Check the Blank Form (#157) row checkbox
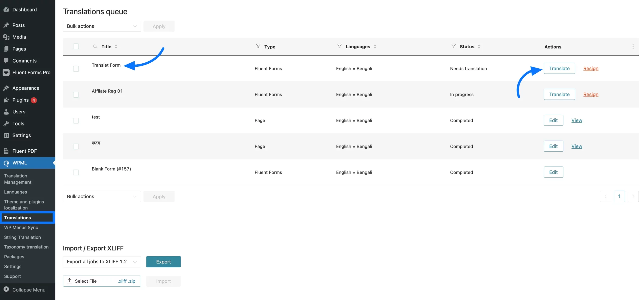The width and height of the screenshot is (644, 300). [x=76, y=173]
